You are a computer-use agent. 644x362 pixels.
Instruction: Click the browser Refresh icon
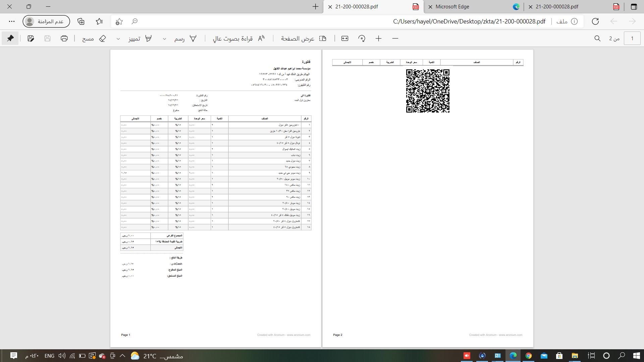595,21
